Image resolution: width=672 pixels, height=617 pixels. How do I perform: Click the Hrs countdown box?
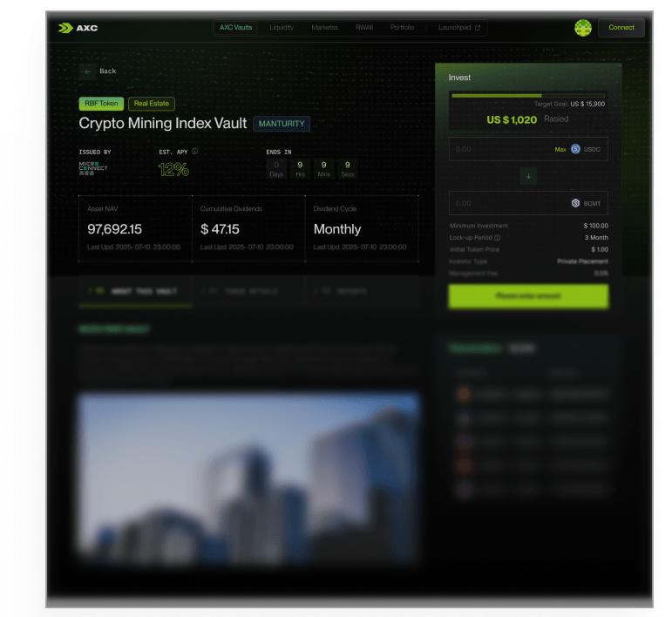(300, 169)
